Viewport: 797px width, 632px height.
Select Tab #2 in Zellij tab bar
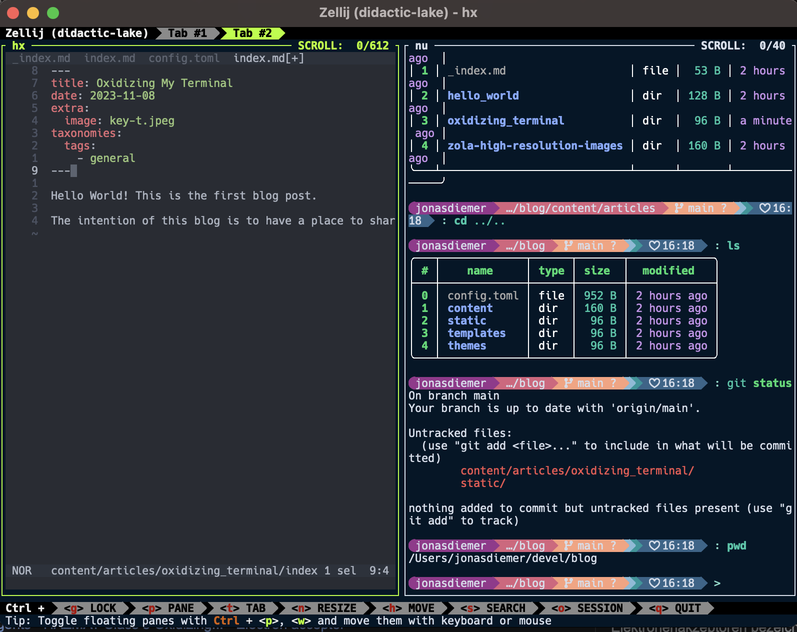tap(252, 33)
